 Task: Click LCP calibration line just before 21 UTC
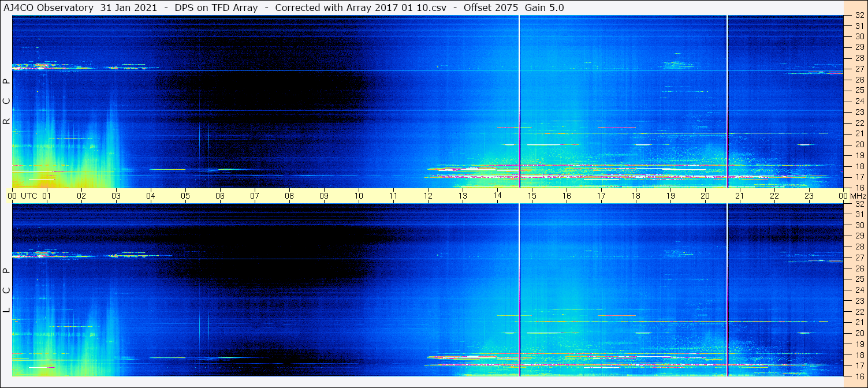(x=728, y=290)
